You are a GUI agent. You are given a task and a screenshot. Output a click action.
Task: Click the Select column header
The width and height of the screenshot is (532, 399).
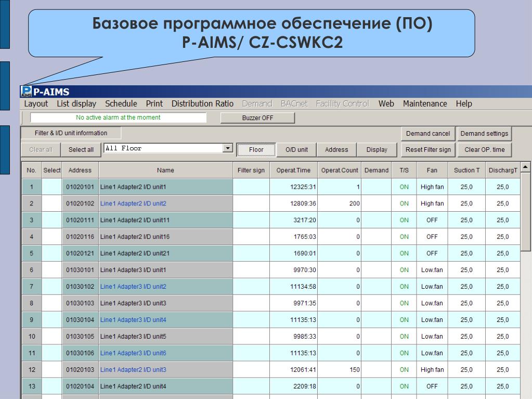tap(52, 170)
